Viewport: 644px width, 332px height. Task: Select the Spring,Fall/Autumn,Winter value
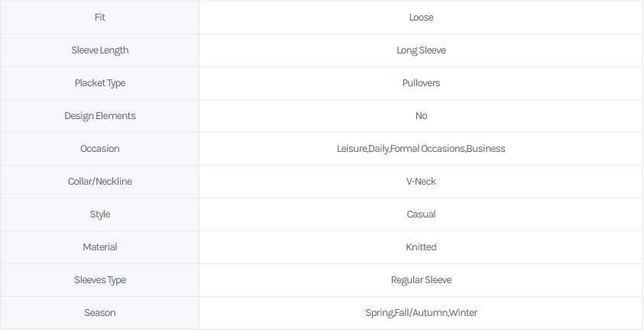click(421, 313)
